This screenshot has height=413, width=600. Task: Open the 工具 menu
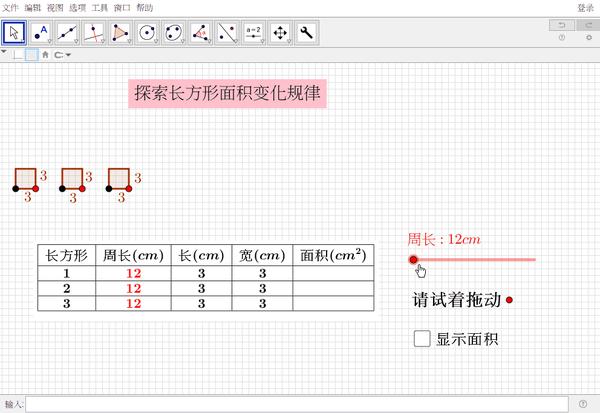pyautogui.click(x=100, y=8)
